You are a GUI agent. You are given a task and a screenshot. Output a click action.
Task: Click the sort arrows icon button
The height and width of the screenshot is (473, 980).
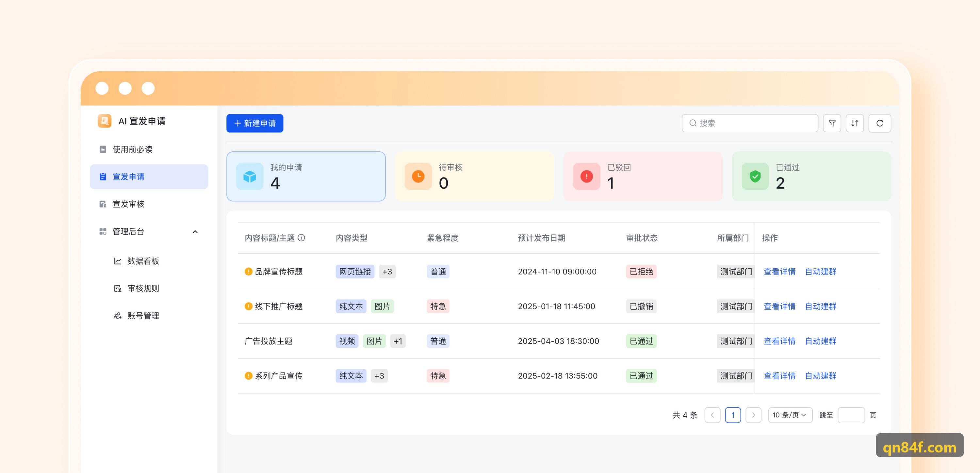coord(855,123)
